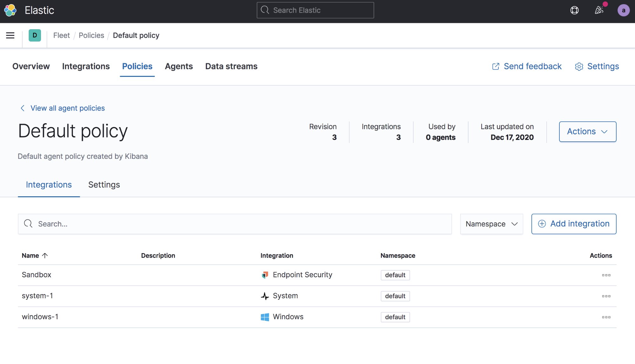Image resolution: width=635 pixels, height=364 pixels.
Task: Click the Elastic logo in the top left
Action: tap(11, 10)
